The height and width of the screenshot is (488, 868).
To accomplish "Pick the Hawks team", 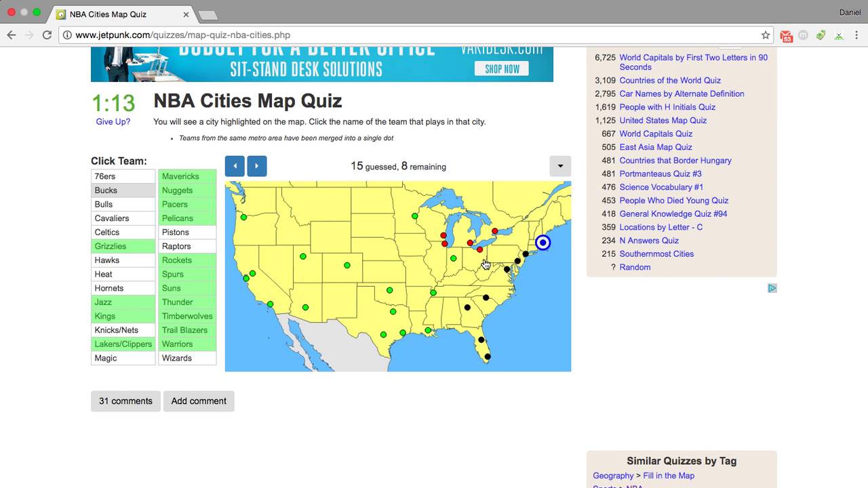I will 123,260.
